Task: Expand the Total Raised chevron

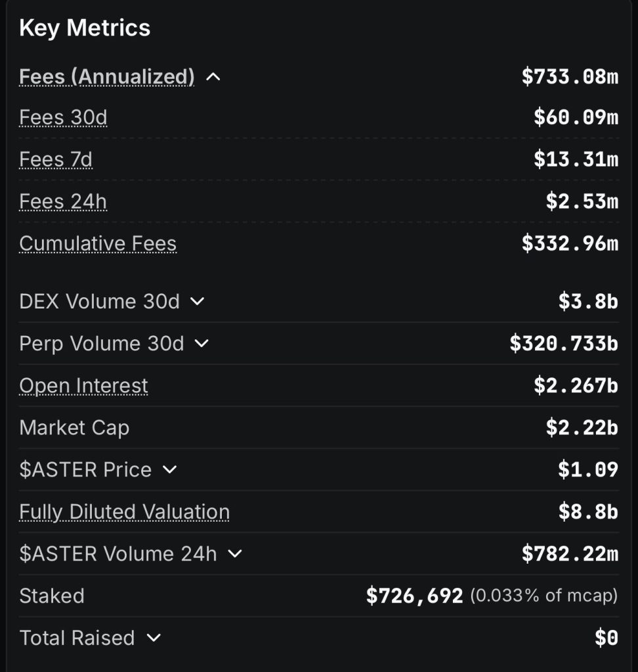Action: [x=153, y=638]
